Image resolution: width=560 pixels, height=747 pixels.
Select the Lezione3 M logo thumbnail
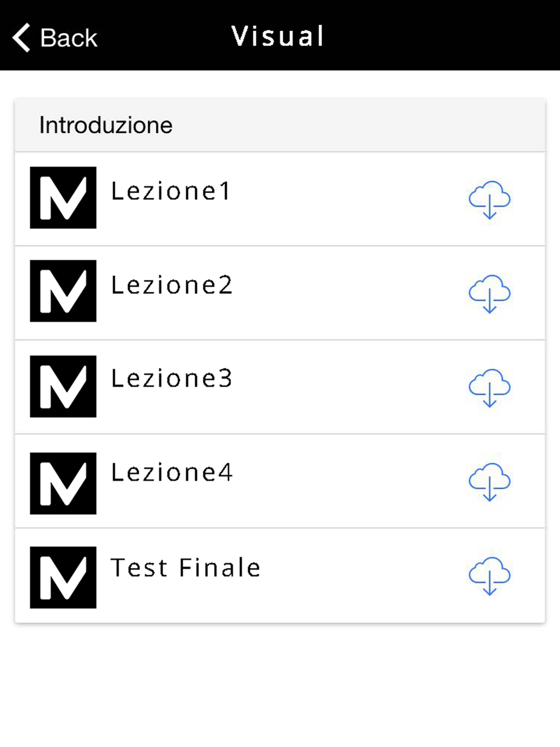[x=63, y=386]
